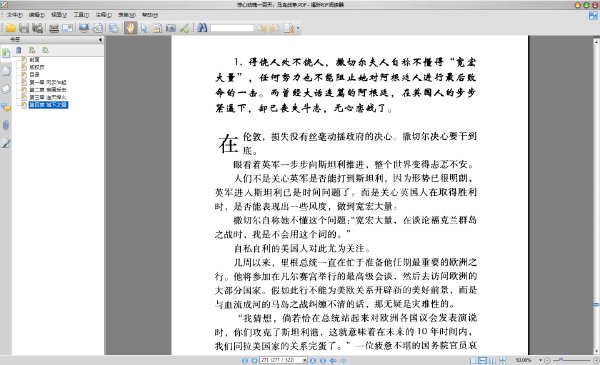The height and width of the screenshot is (365, 600).
Task: Click the previous view blue arrow
Action: pyautogui.click(x=333, y=360)
